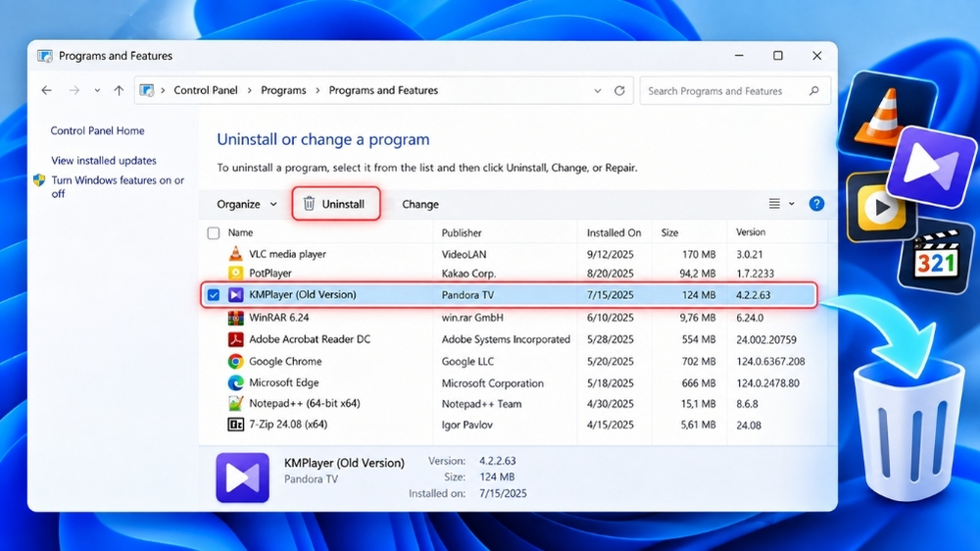Image resolution: width=980 pixels, height=551 pixels.
Task: Click the 7-Zip icon in the list
Action: [235, 425]
